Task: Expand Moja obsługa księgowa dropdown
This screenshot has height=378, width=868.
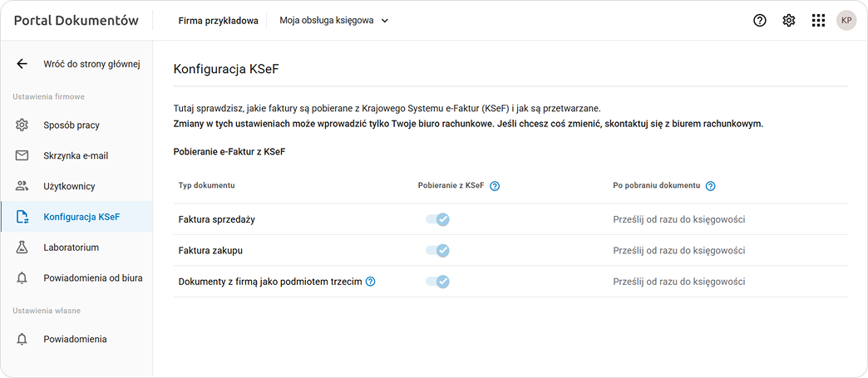Action: (334, 21)
